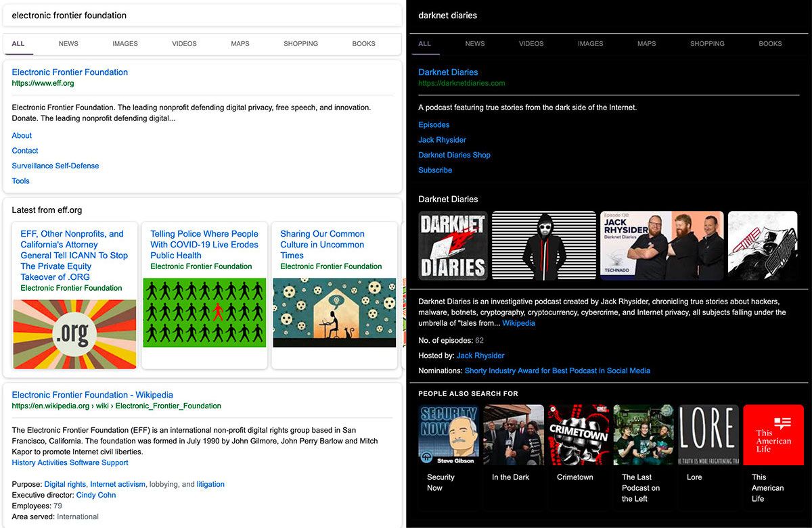The height and width of the screenshot is (528, 812).
Task: Open the MAPS tab on the EFF search
Action: point(240,43)
